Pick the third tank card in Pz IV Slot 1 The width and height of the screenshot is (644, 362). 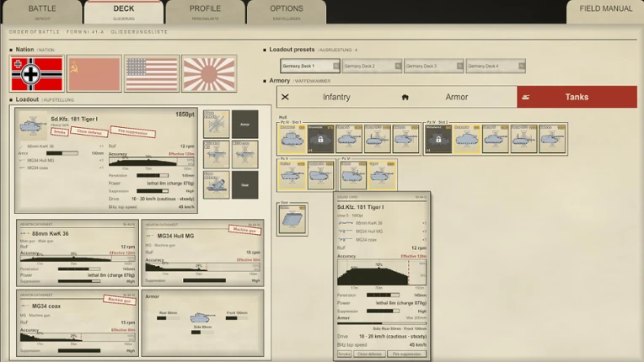[349, 139]
